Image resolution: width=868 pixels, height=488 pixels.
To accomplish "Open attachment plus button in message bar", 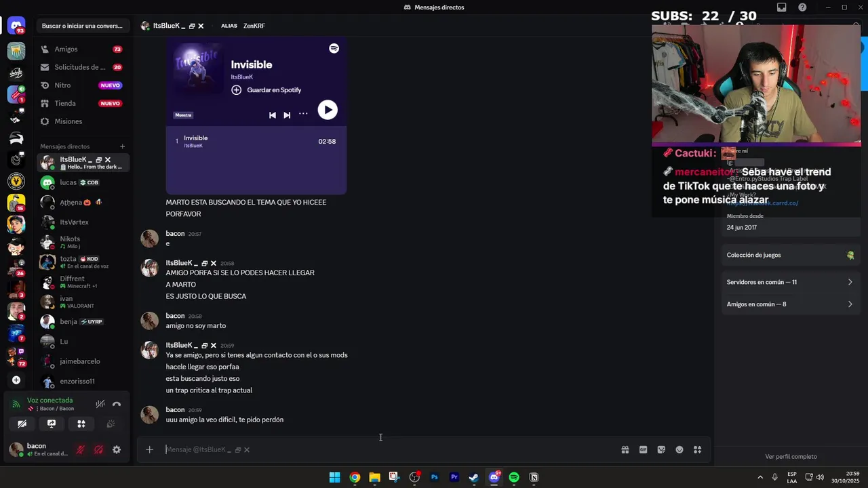I will coord(149,449).
